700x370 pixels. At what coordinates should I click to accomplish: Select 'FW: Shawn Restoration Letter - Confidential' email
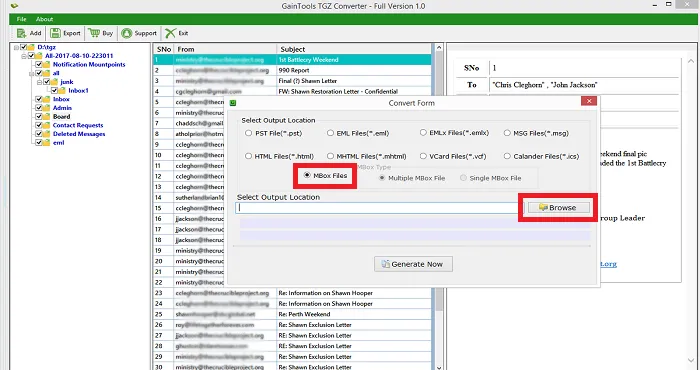coord(292,91)
